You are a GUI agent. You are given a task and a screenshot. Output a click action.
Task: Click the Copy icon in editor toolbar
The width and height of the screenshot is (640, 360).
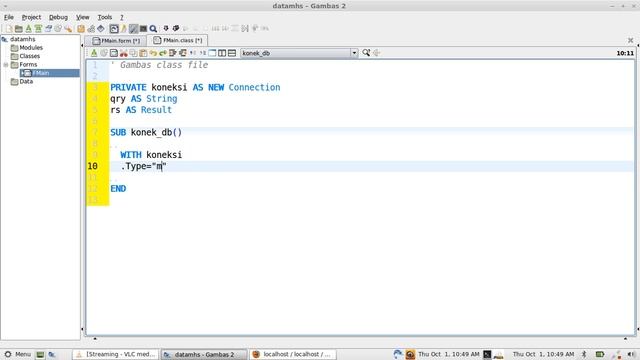tap(133, 53)
